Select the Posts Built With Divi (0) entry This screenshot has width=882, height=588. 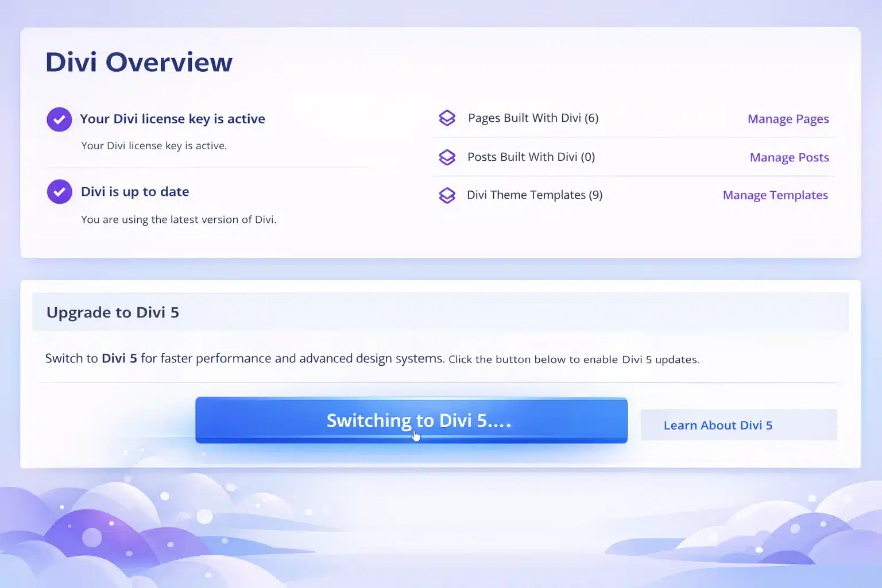click(x=530, y=157)
